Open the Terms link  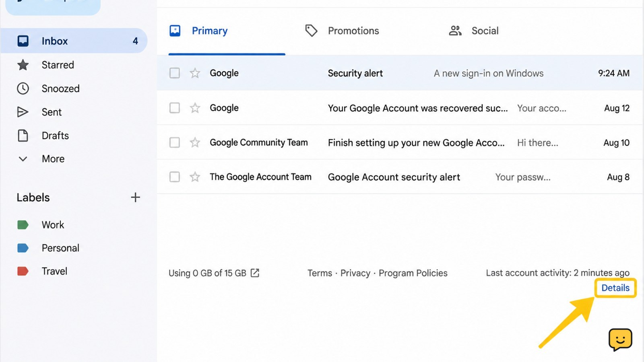[320, 273]
